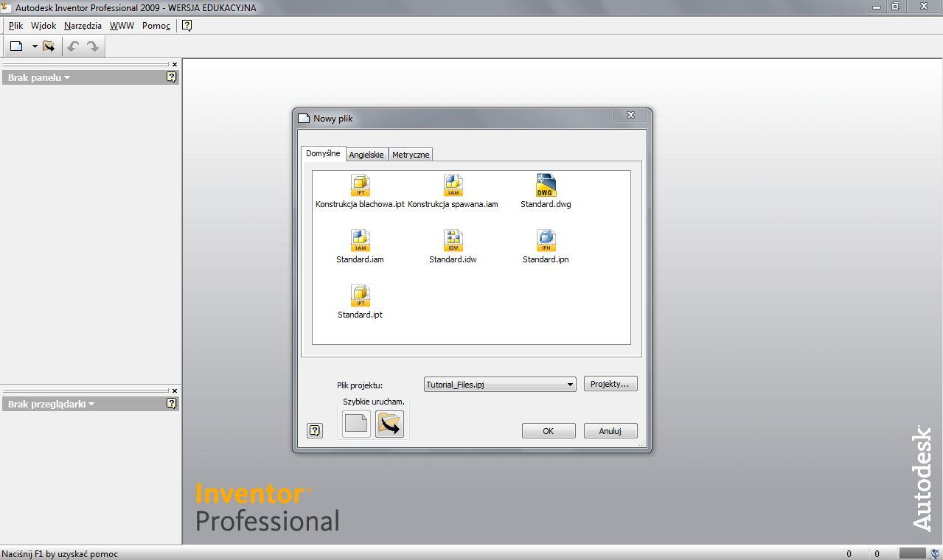Viewport: 943px width, 560px height.
Task: Select the Standard.ipt template icon
Action: click(x=360, y=295)
